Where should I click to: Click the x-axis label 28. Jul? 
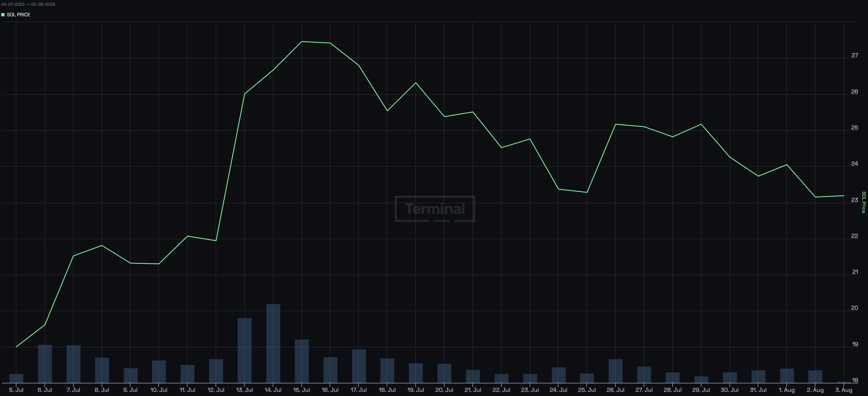coord(673,390)
